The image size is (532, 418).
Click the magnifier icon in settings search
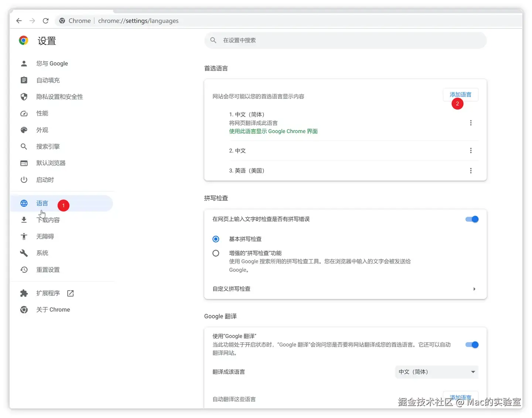click(213, 40)
